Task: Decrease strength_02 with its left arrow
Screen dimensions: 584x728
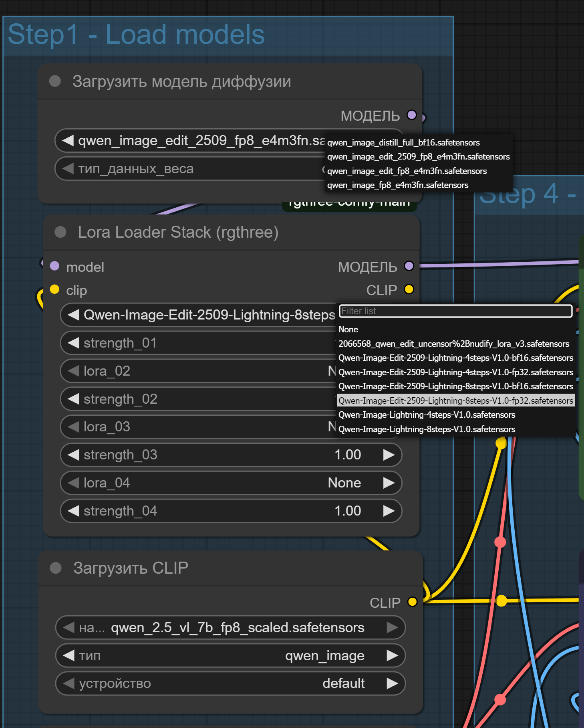Action: pos(73,399)
